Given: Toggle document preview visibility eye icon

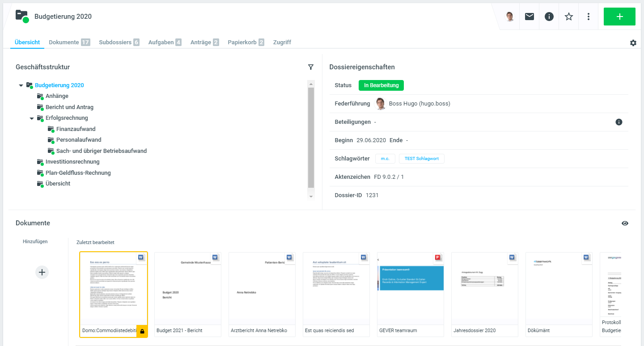Looking at the screenshot, I should point(625,224).
